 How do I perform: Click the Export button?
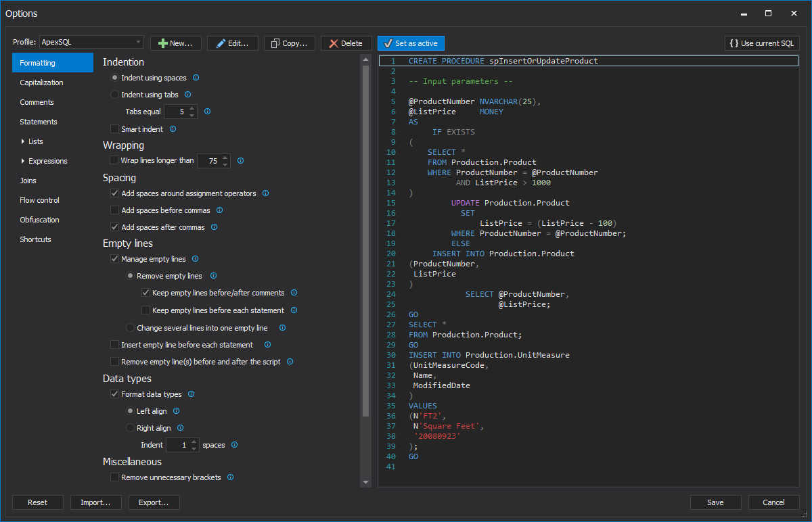(154, 502)
